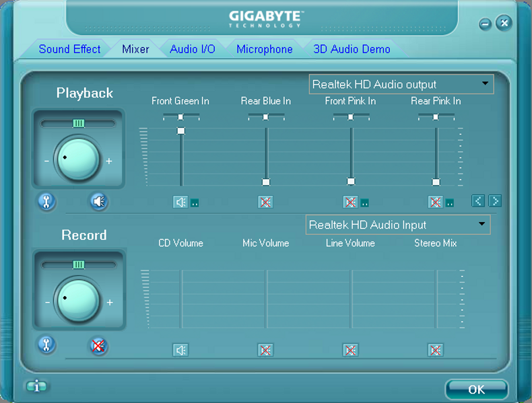Viewport: 532px width, 403px height.
Task: Click Front Green In volume slider handle
Action: pyautogui.click(x=181, y=131)
